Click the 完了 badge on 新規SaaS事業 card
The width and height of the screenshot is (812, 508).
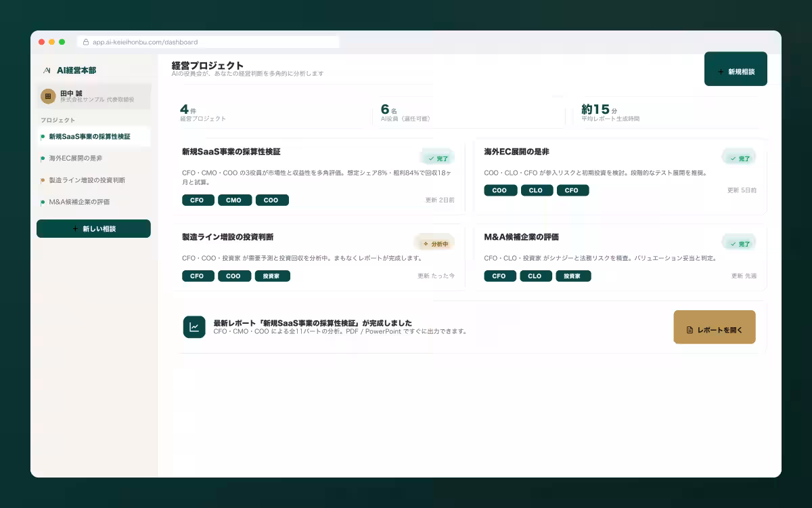coord(438,158)
